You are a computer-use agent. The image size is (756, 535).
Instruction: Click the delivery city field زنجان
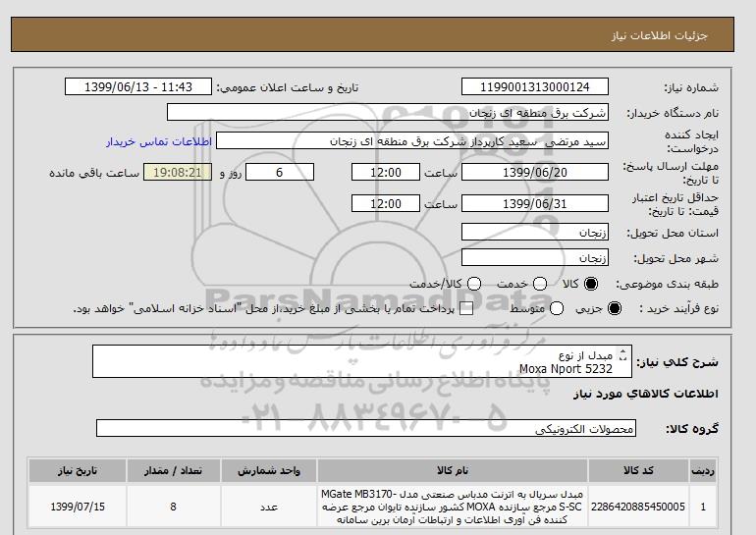(x=535, y=257)
